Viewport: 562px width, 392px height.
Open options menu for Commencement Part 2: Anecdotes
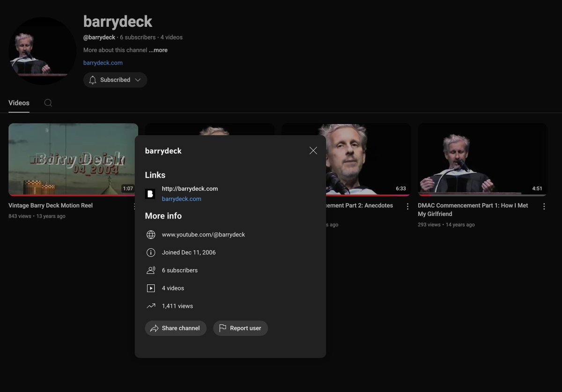coord(407,207)
